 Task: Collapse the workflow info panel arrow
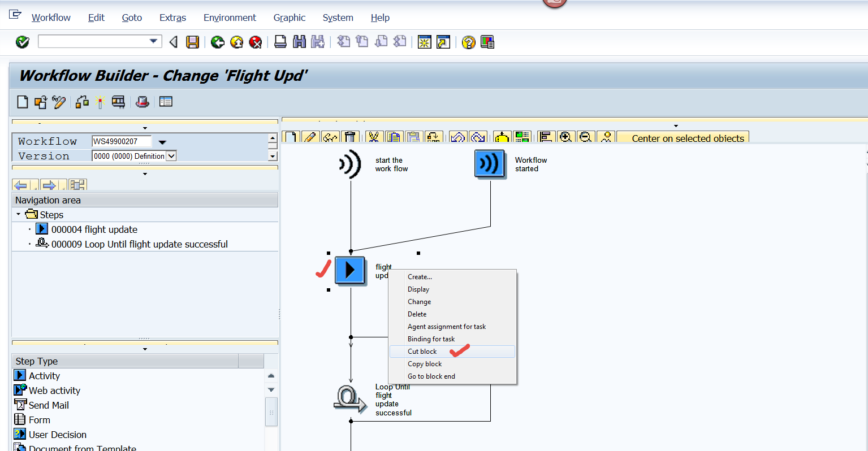pyautogui.click(x=145, y=128)
